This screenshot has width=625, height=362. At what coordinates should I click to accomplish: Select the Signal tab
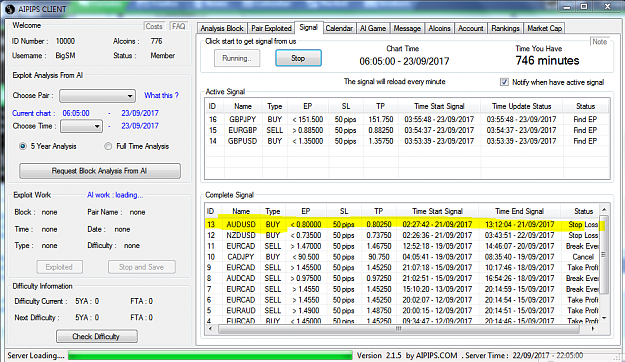[x=309, y=27]
